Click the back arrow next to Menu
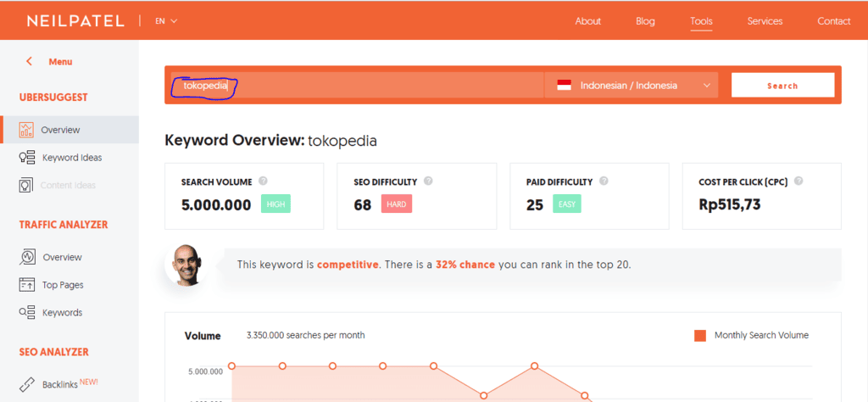This screenshot has height=402, width=868. pyautogui.click(x=29, y=61)
